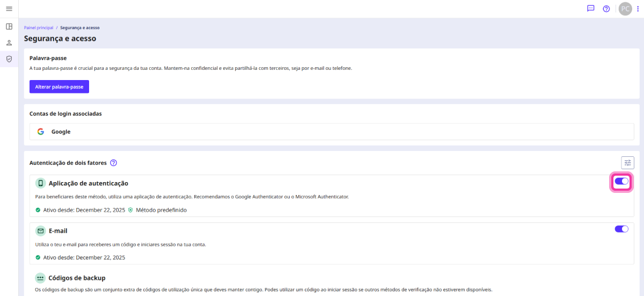
Task: Go to Painel principal breadcrumb
Action: click(38, 27)
